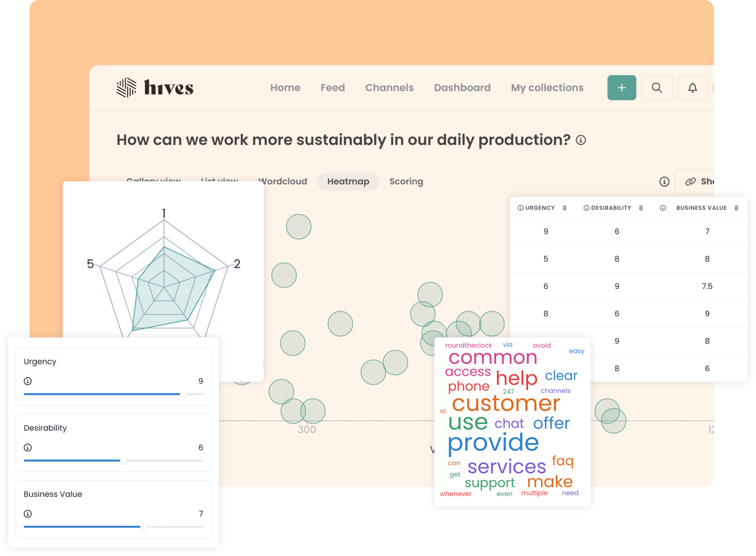Open the search icon in the top bar
The width and height of the screenshot is (756, 556).
(656, 87)
